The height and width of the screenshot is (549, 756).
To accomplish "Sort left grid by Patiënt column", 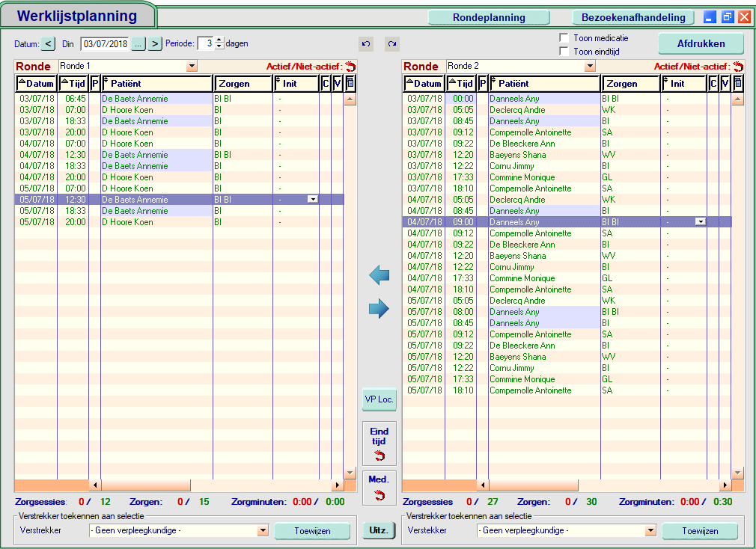I will tap(157, 83).
